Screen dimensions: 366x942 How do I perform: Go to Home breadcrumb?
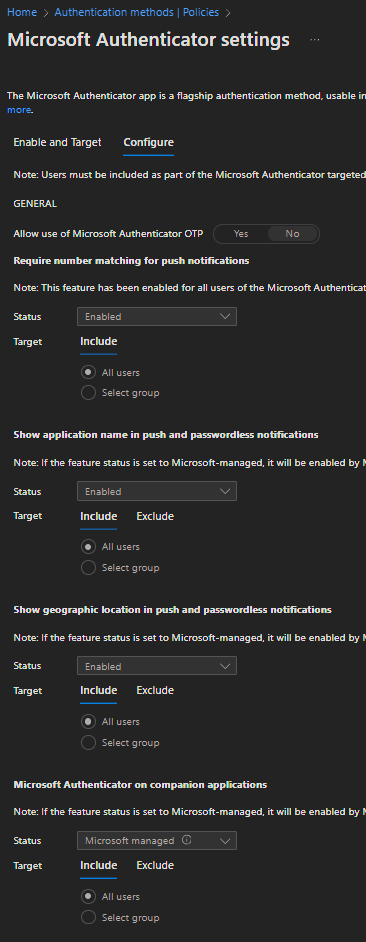pyautogui.click(x=22, y=12)
